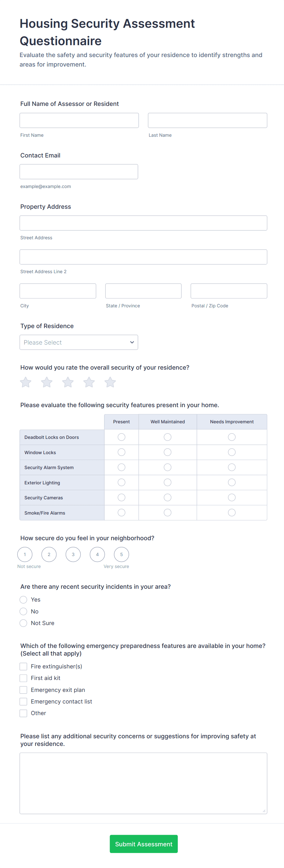Click the first rating star
Screen dimensions: 284x868
26,382
